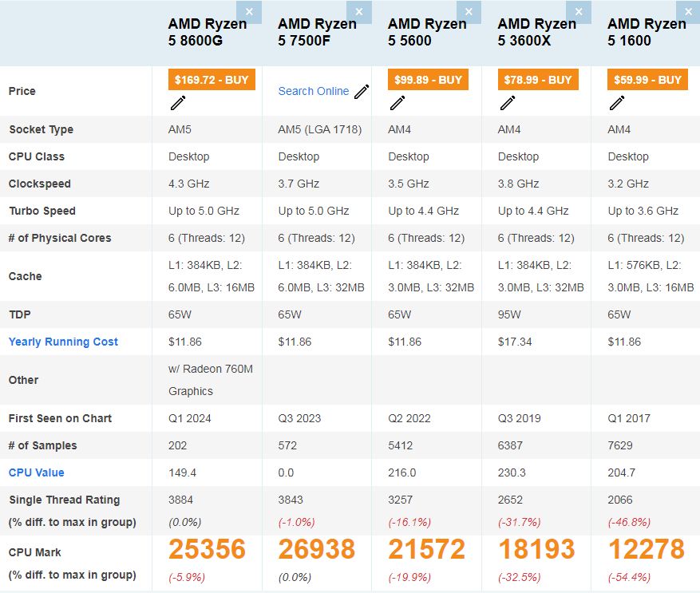Click the (-5.9%) CPU Mark difference
700x593 pixels.
point(187,577)
